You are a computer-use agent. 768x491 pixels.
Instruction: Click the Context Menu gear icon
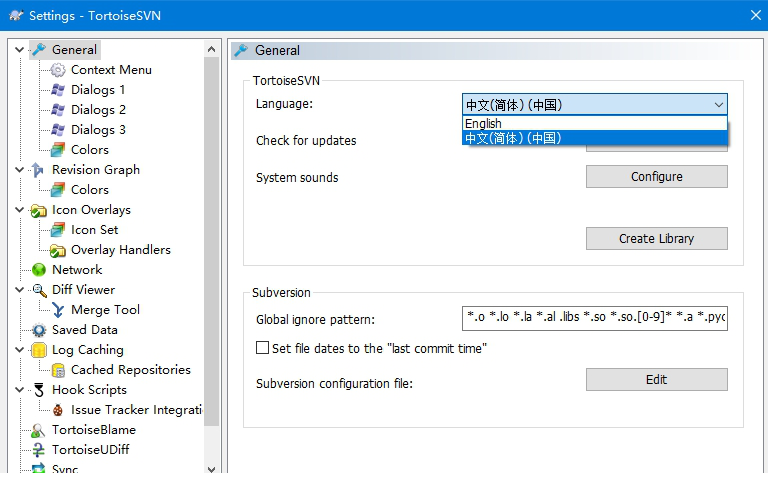58,70
